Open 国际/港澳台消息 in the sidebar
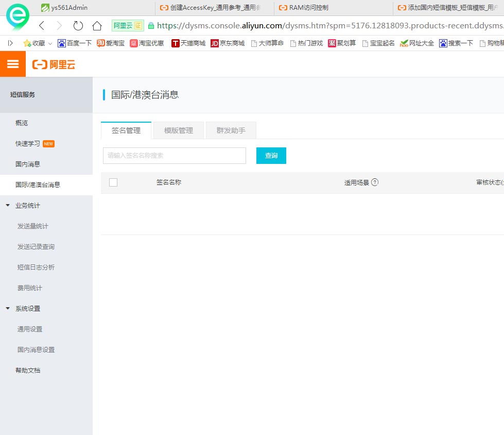Screen dimensions: 504x435 tap(46, 185)
